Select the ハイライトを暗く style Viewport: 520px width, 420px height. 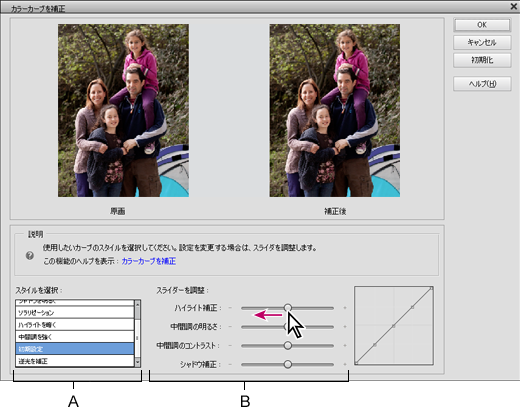point(75,325)
